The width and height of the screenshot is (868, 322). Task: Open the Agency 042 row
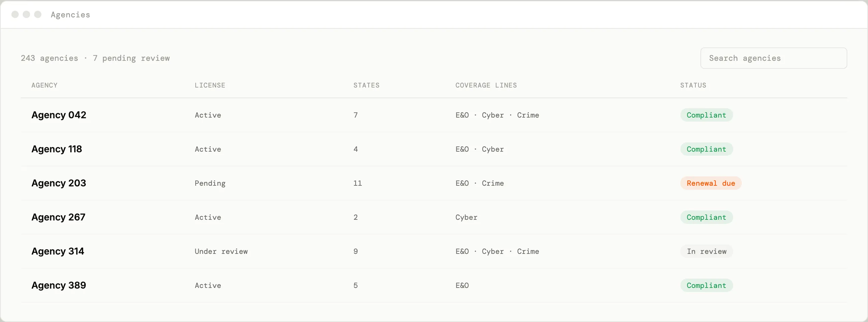pyautogui.click(x=434, y=115)
